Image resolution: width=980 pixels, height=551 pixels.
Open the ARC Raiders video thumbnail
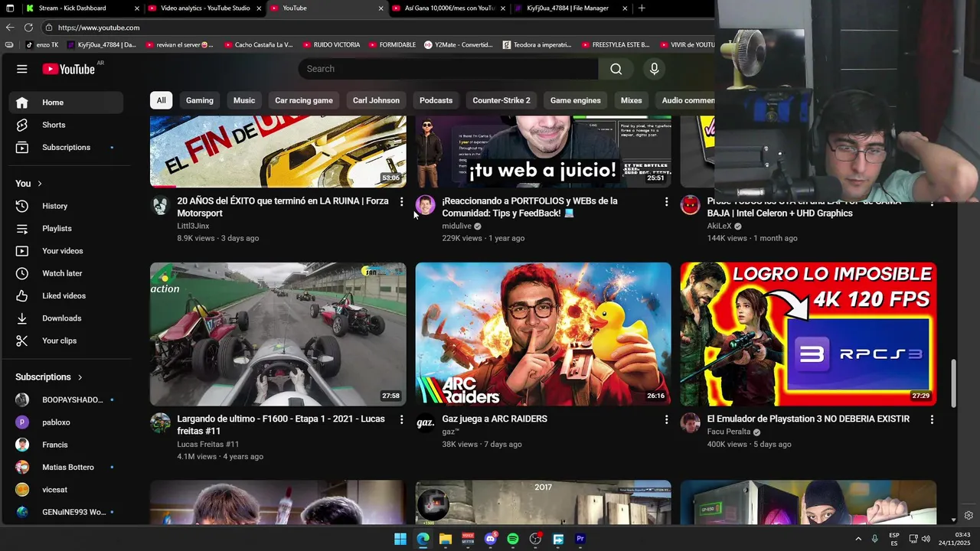[543, 334]
